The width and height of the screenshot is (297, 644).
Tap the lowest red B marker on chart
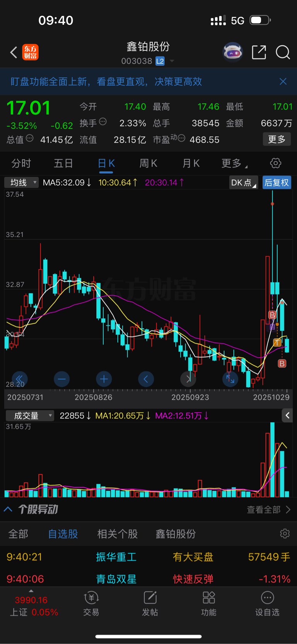[x=282, y=364]
